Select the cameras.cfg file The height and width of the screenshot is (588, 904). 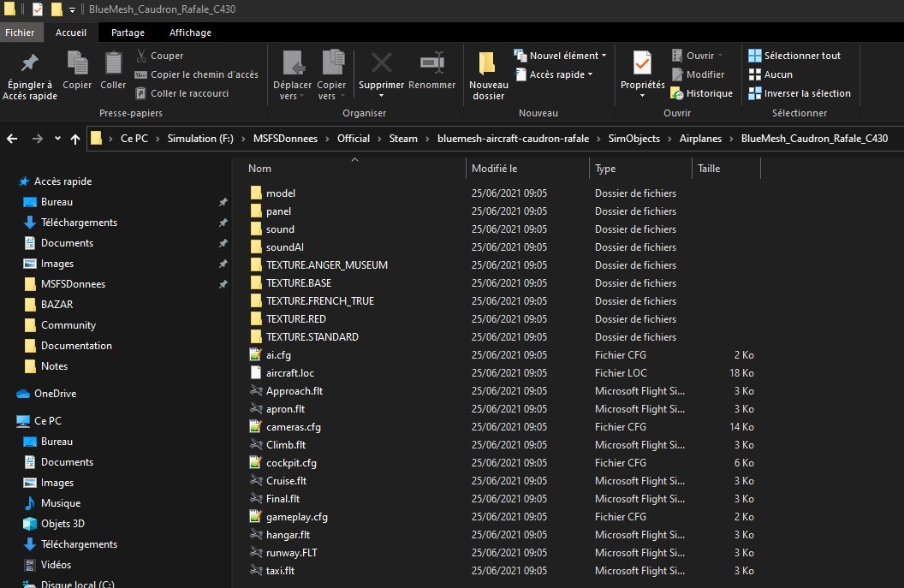coord(294,427)
